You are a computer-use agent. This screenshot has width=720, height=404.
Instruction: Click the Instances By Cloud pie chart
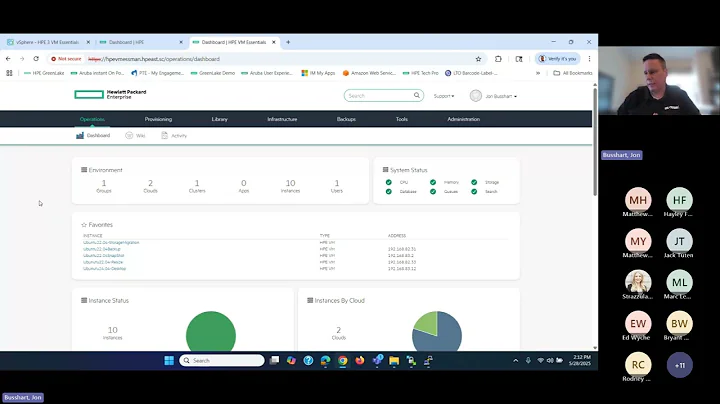coord(437,332)
